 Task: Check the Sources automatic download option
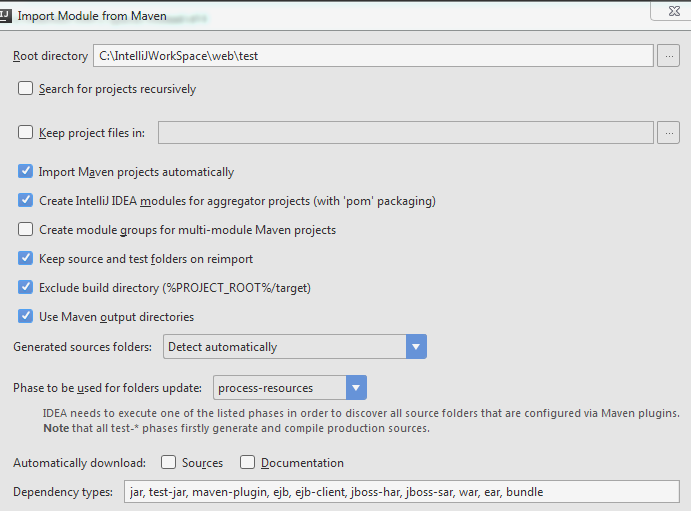tap(168, 462)
